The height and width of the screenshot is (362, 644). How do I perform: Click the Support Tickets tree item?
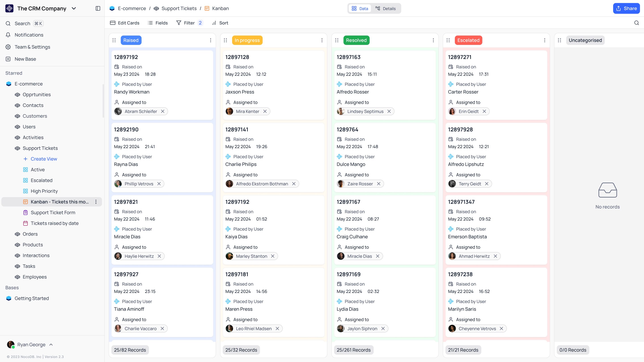40,148
